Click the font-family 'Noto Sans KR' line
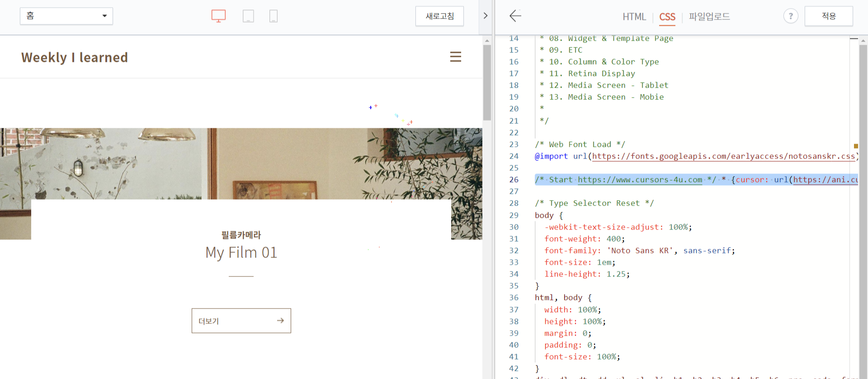 tap(640, 251)
